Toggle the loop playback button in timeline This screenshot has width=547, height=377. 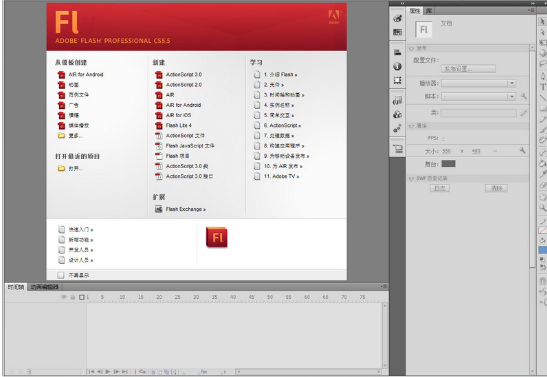tap(142, 372)
